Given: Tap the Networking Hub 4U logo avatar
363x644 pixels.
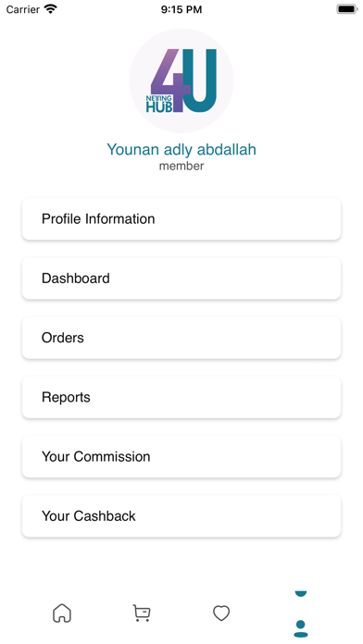Looking at the screenshot, I should tap(181, 80).
